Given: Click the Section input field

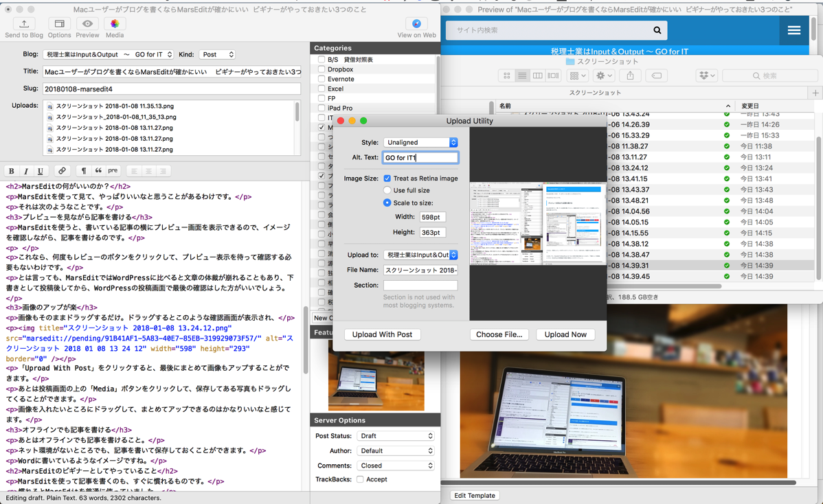Looking at the screenshot, I should (420, 286).
